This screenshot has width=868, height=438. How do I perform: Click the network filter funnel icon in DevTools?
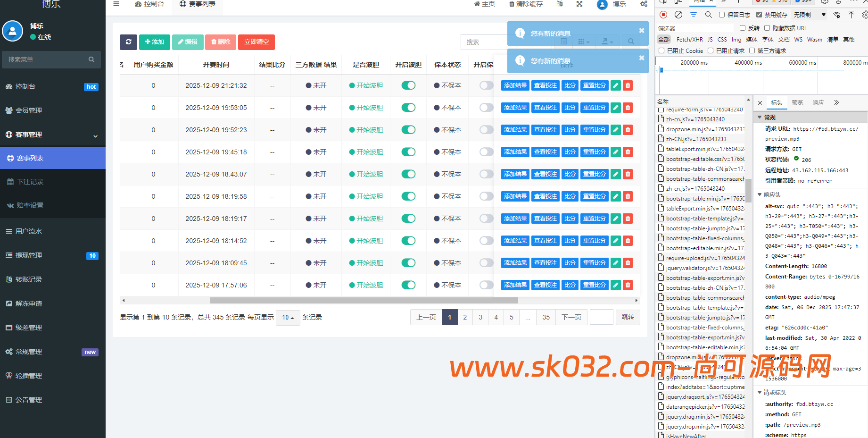click(693, 15)
